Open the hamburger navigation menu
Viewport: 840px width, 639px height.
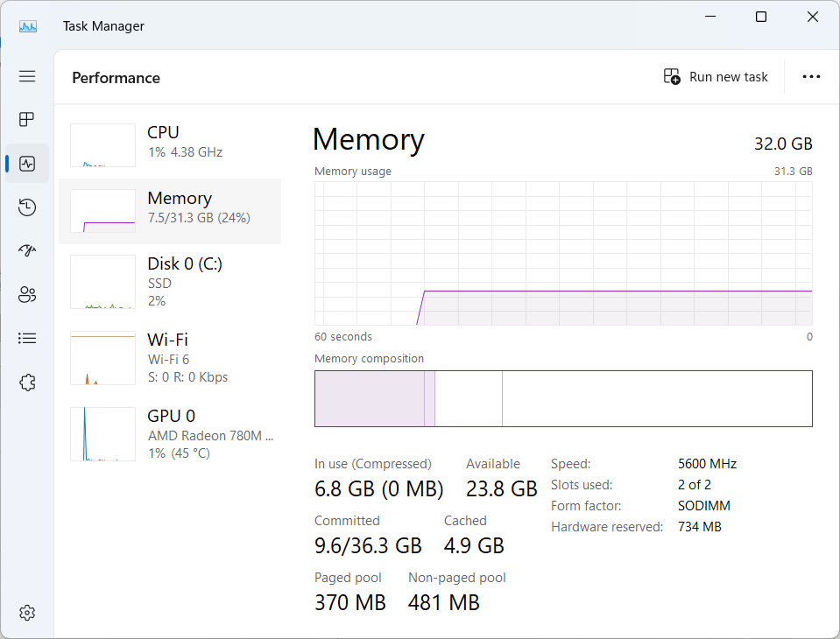[27, 76]
